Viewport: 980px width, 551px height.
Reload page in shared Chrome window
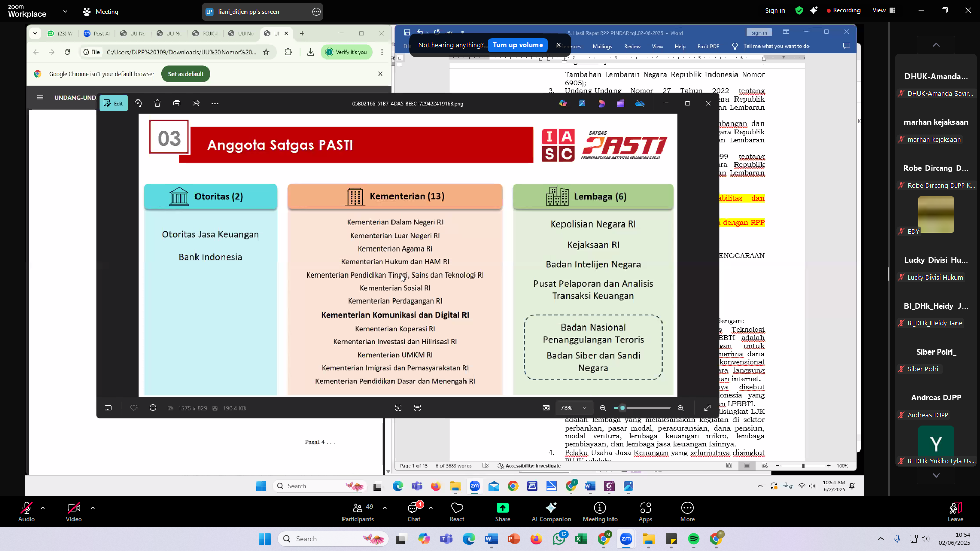pyautogui.click(x=67, y=52)
